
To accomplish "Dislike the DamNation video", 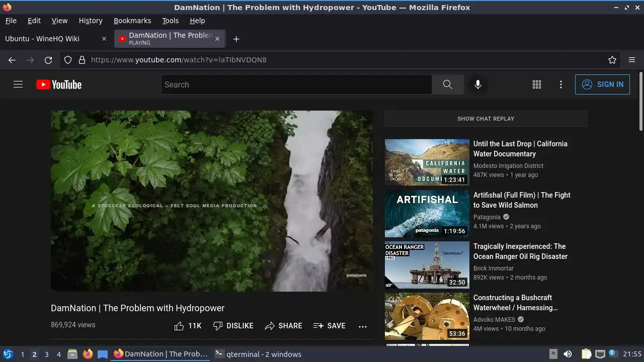I will coord(233,326).
